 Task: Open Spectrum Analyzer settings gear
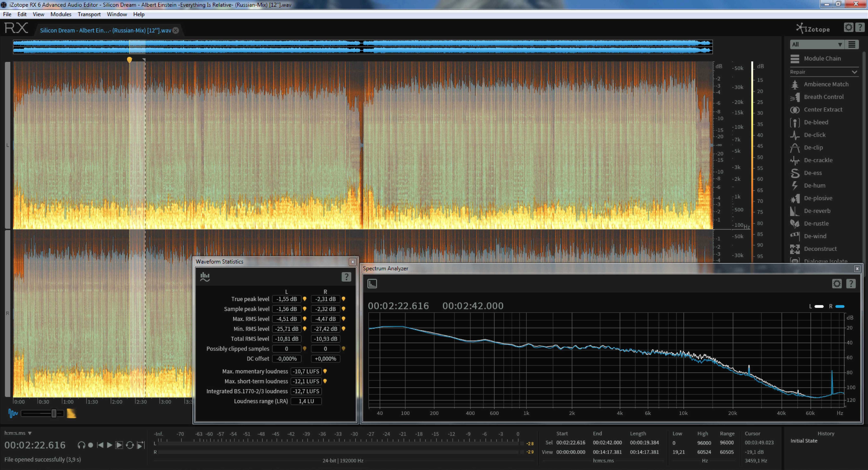click(x=837, y=284)
